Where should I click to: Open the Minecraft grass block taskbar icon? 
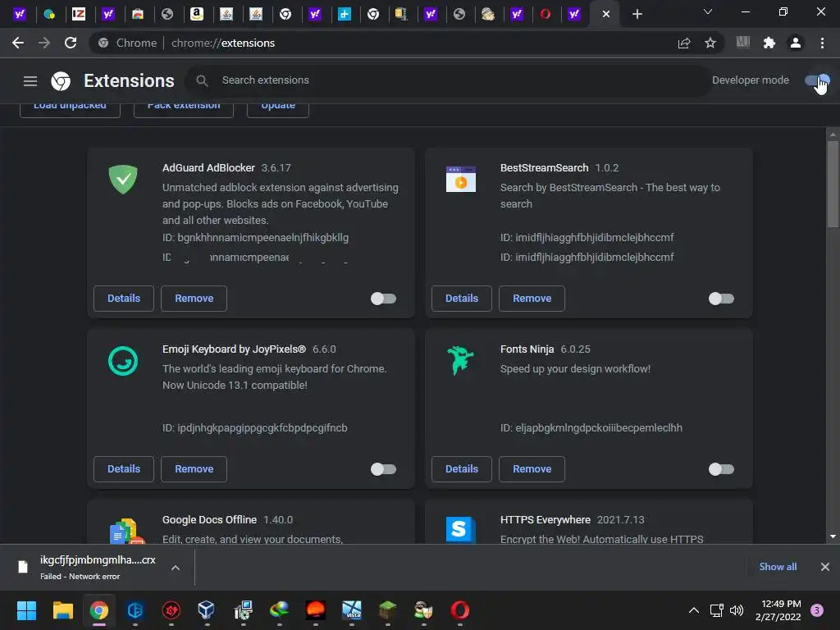(x=387, y=610)
